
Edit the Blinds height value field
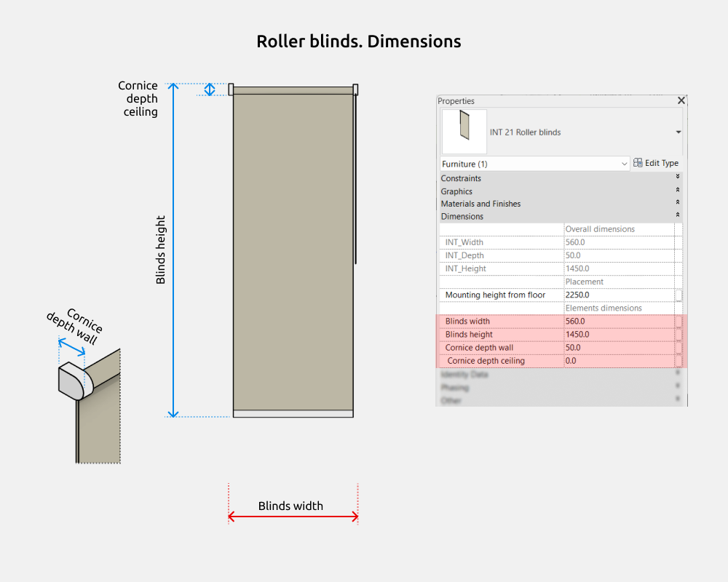click(x=619, y=335)
